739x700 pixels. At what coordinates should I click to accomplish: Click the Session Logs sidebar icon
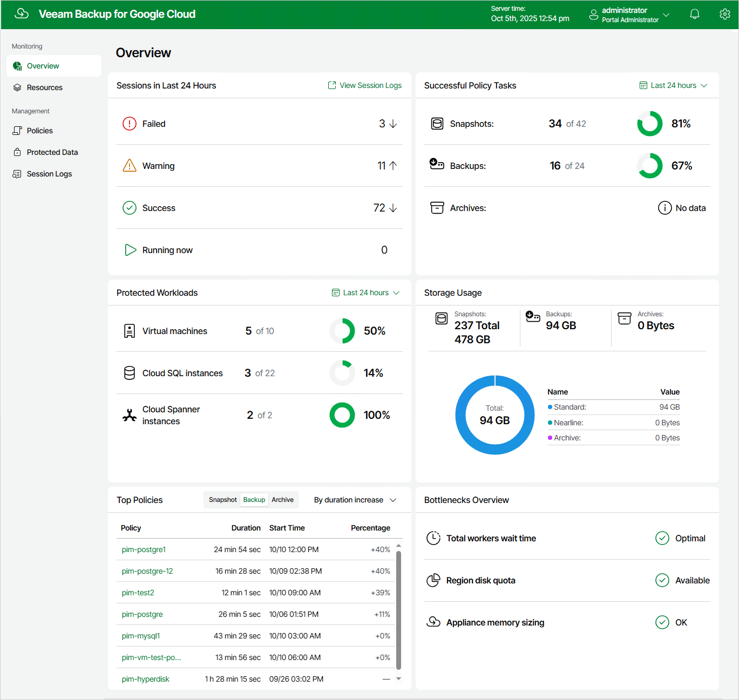point(17,174)
